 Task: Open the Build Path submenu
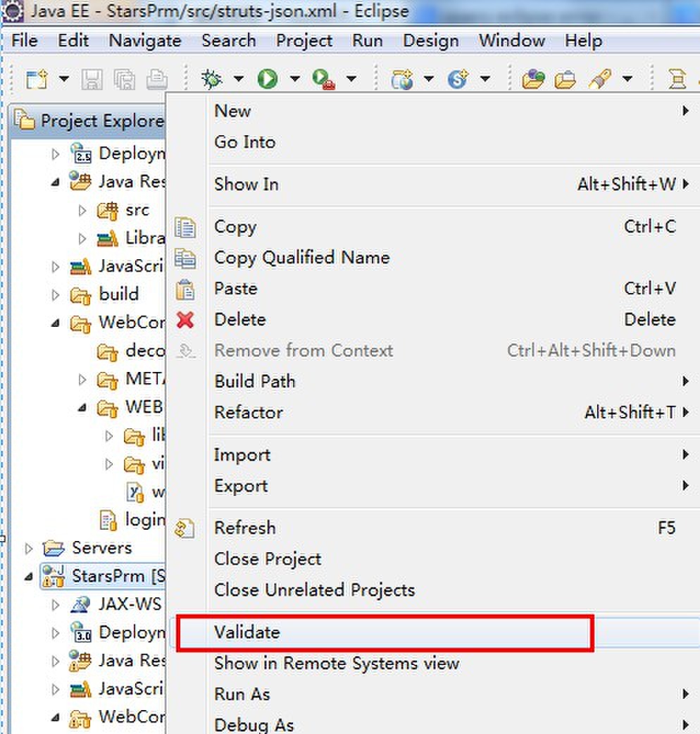[x=432, y=382]
